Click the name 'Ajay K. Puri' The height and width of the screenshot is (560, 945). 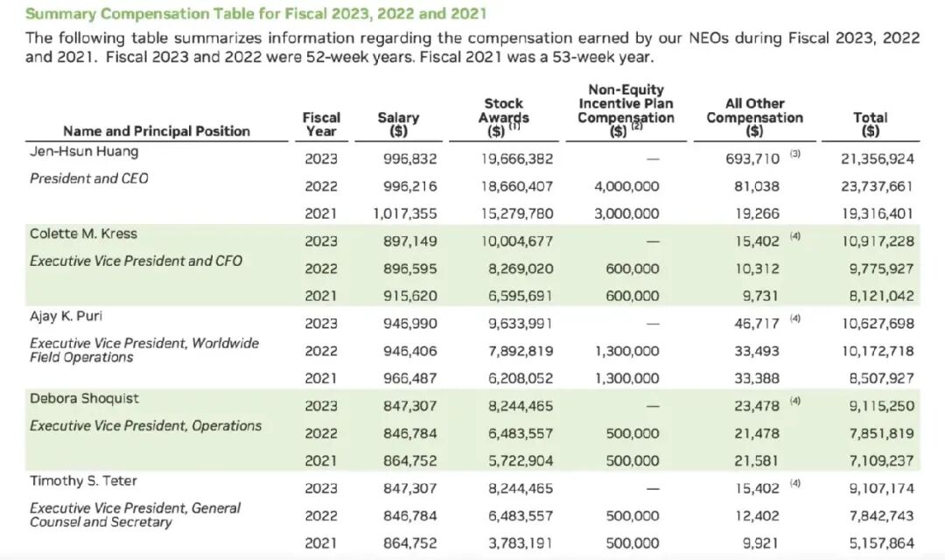66,316
